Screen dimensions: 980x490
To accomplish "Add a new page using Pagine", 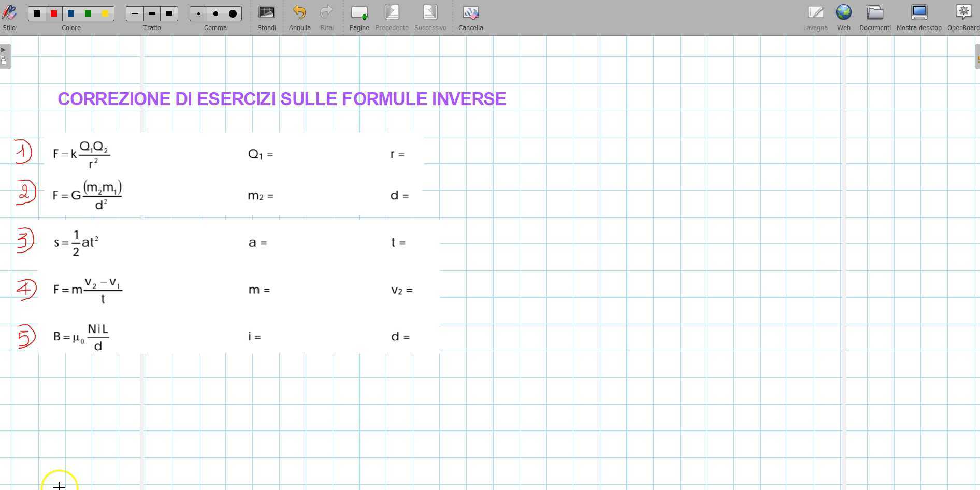I will 359,13.
